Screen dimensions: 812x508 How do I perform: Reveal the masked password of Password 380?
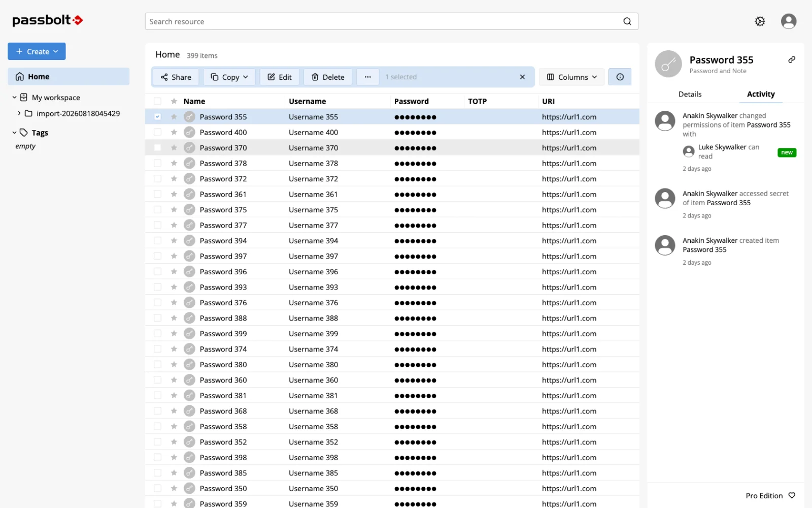click(415, 365)
